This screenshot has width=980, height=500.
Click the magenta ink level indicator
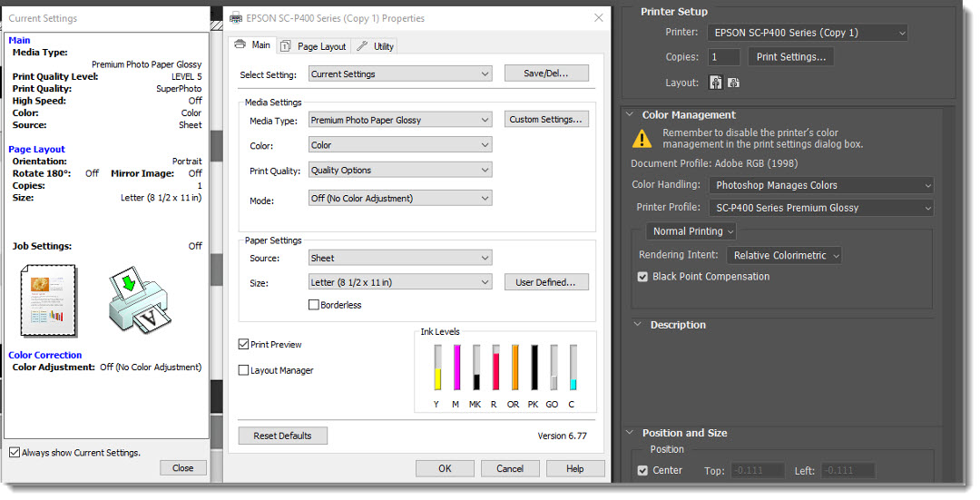(456, 368)
